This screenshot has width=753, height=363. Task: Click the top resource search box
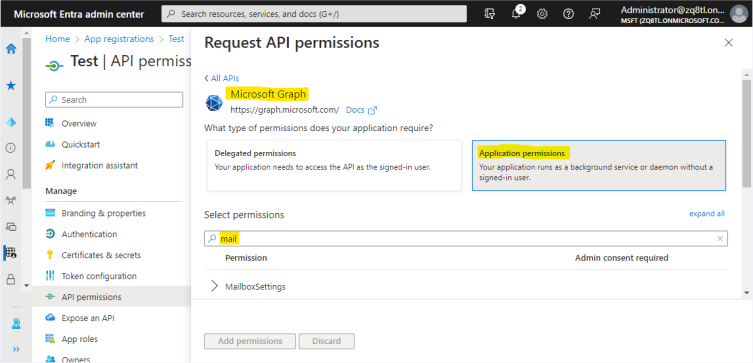point(314,14)
